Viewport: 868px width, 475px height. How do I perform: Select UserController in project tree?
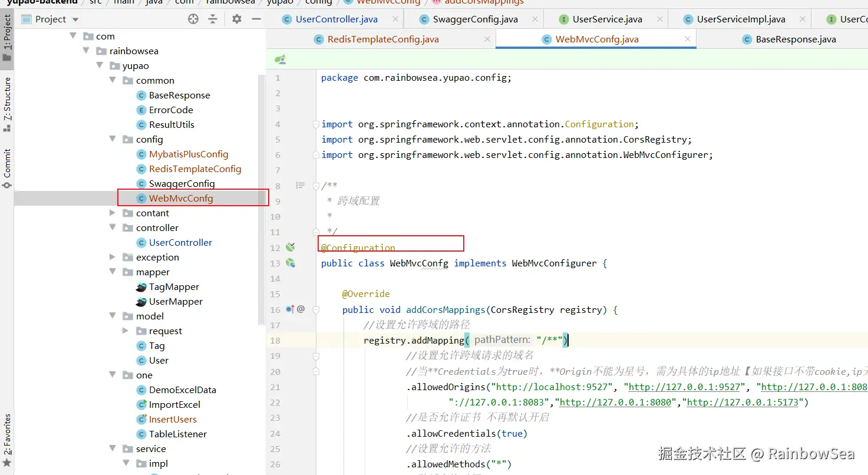tap(180, 242)
